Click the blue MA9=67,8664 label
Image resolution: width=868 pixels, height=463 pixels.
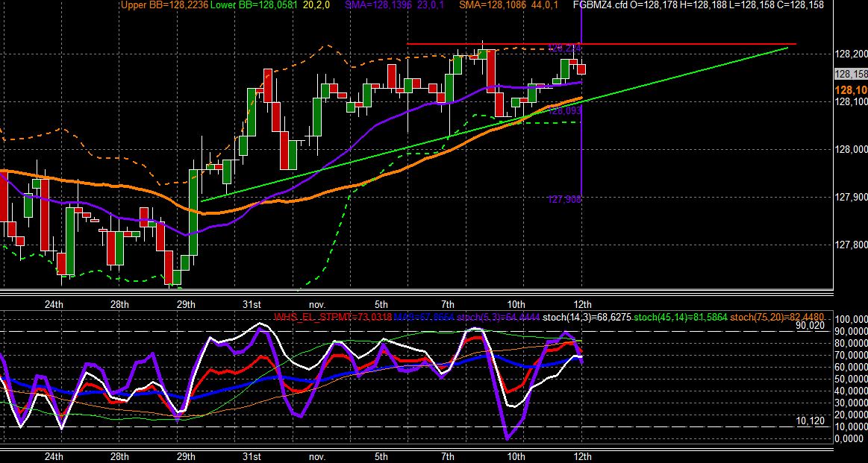click(x=425, y=318)
